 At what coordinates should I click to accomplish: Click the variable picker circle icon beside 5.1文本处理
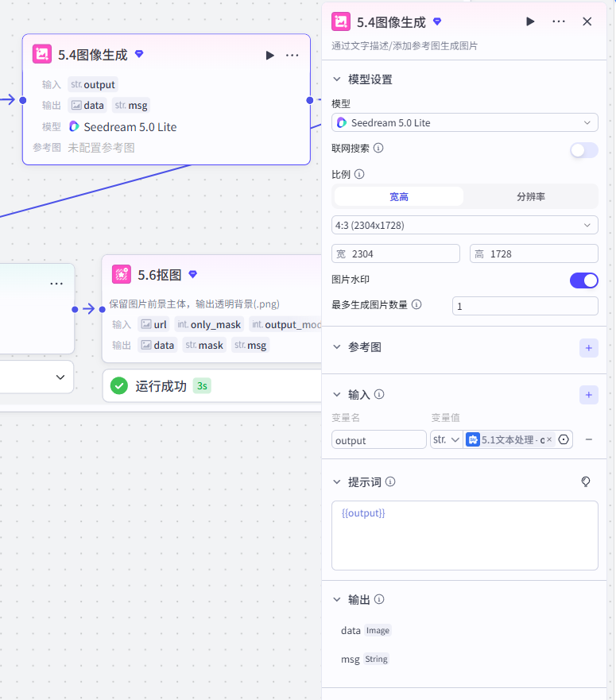[564, 439]
